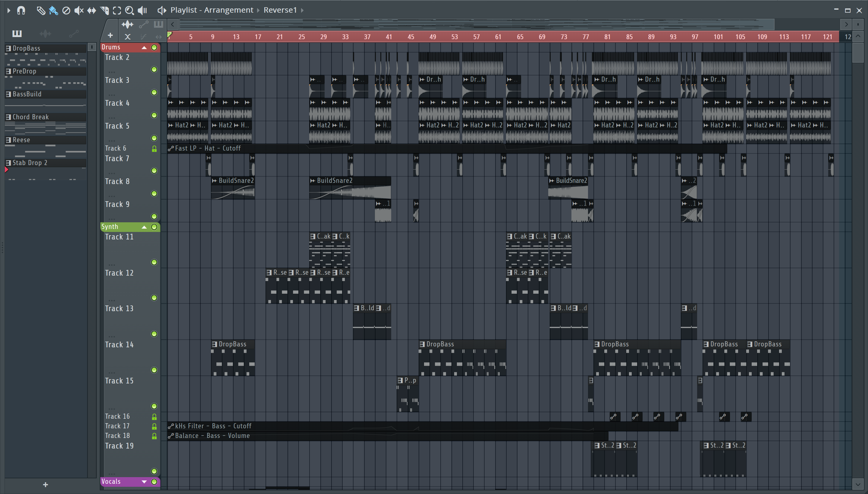
Task: Mute Track 5
Action: pos(154,138)
